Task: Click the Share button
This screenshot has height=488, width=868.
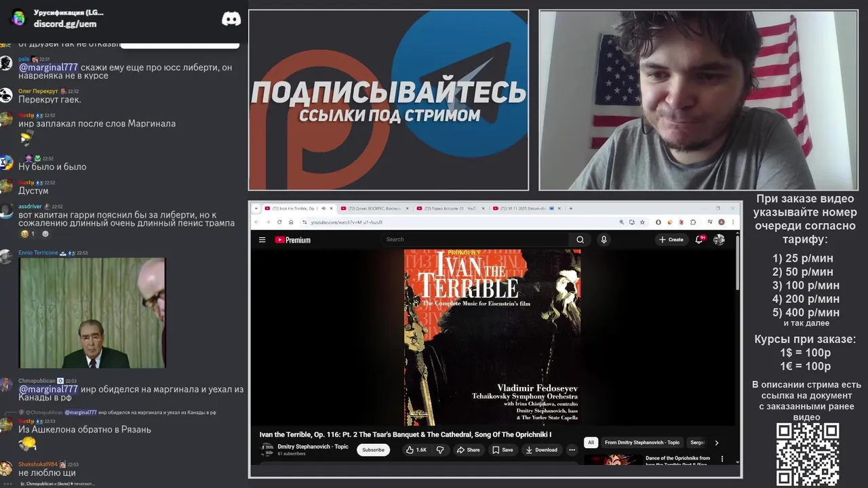Action: click(468, 450)
